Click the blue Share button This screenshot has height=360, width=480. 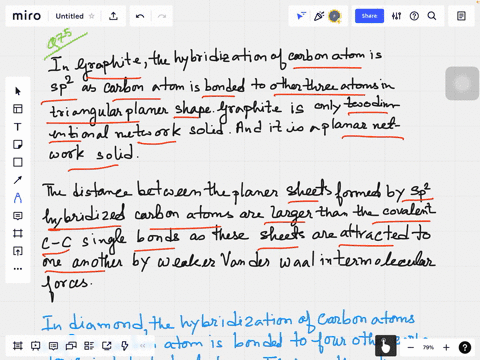coord(369,16)
